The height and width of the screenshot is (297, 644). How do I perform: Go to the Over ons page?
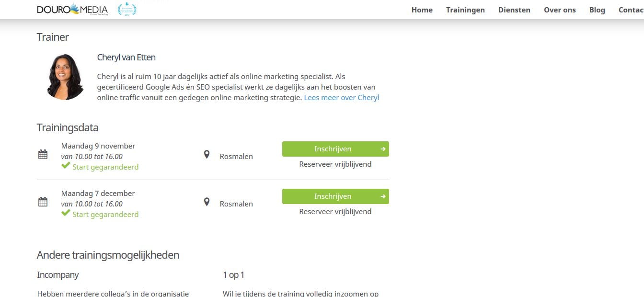pos(560,10)
